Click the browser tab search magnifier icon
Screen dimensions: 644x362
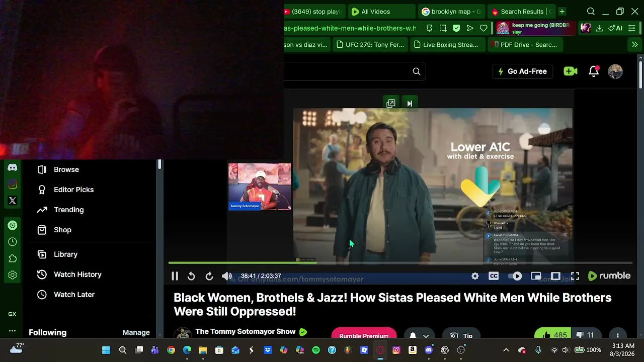tap(591, 12)
